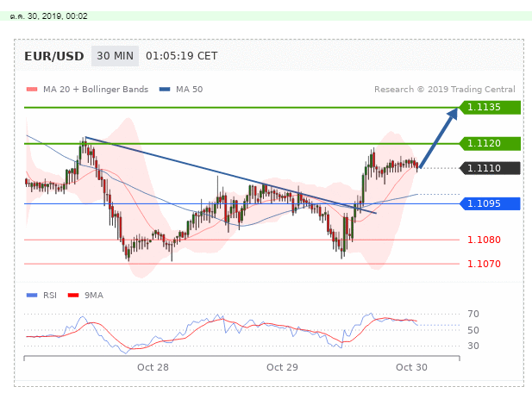The image size is (532, 393).
Task: Click the green 1.1120 resistance price tag
Action: (x=490, y=143)
